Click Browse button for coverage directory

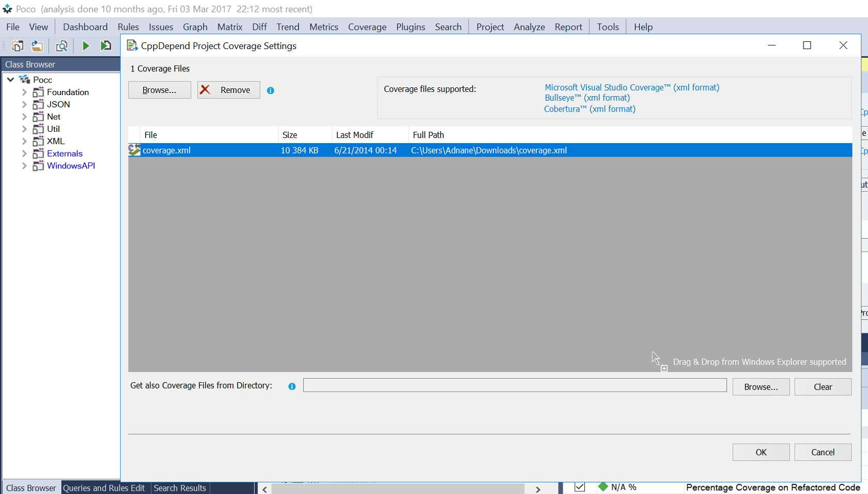(761, 387)
